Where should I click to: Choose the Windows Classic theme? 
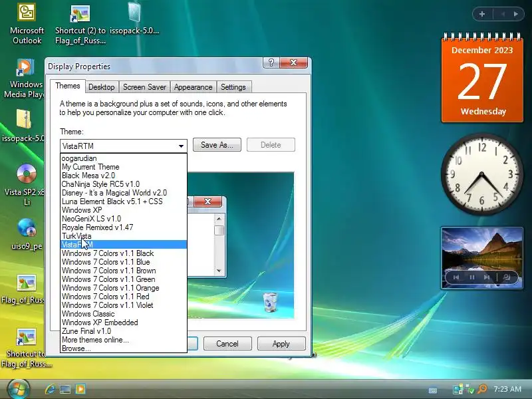[124, 314]
